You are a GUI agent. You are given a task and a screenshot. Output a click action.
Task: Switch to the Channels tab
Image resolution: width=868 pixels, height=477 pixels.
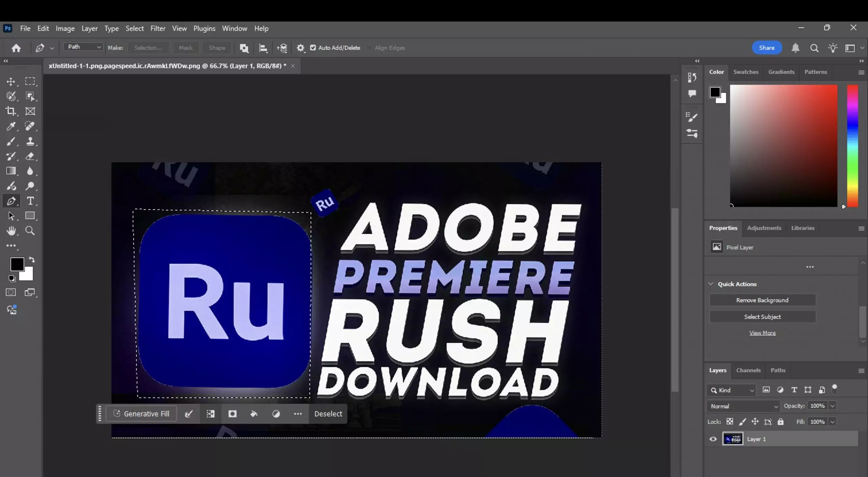click(748, 370)
